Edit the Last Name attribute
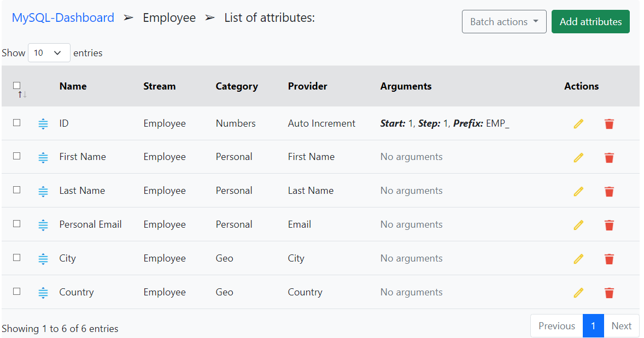Image resolution: width=644 pixels, height=338 pixels. [x=578, y=192]
